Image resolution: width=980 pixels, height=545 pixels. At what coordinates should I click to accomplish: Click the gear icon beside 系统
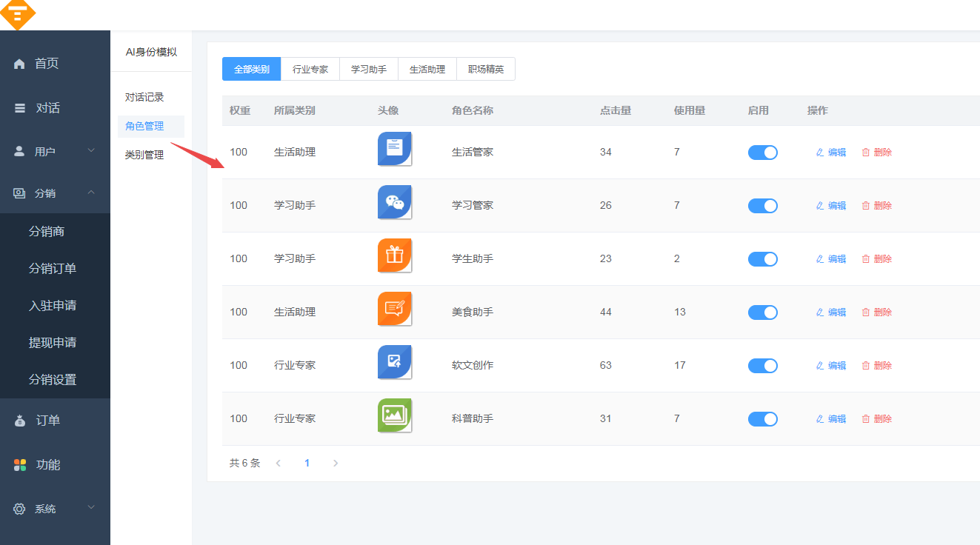(20, 509)
